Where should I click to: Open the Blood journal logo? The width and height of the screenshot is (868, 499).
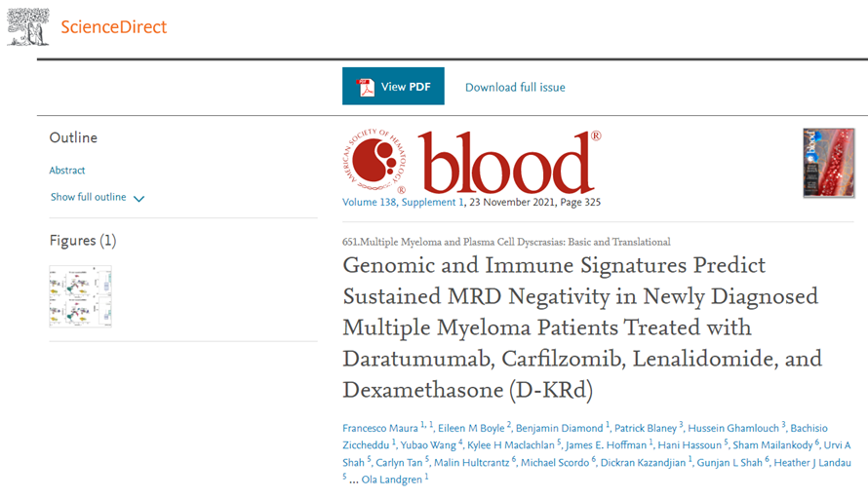(x=507, y=163)
